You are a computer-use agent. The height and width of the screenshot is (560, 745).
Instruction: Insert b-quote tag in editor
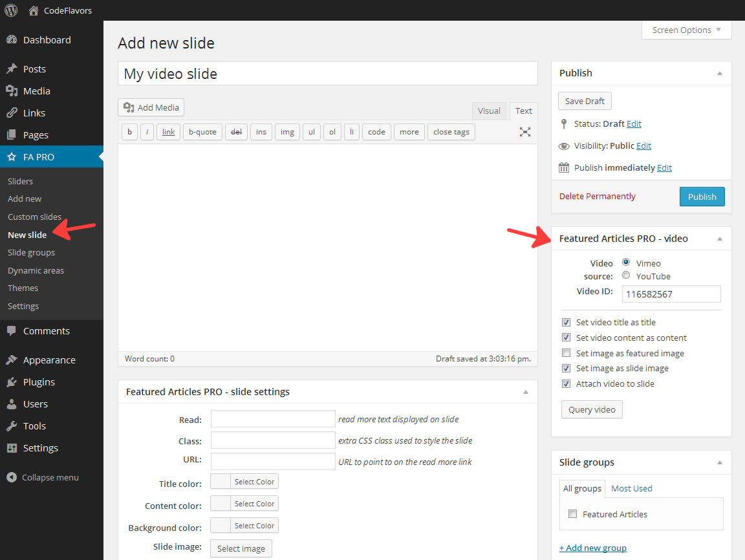pyautogui.click(x=202, y=132)
